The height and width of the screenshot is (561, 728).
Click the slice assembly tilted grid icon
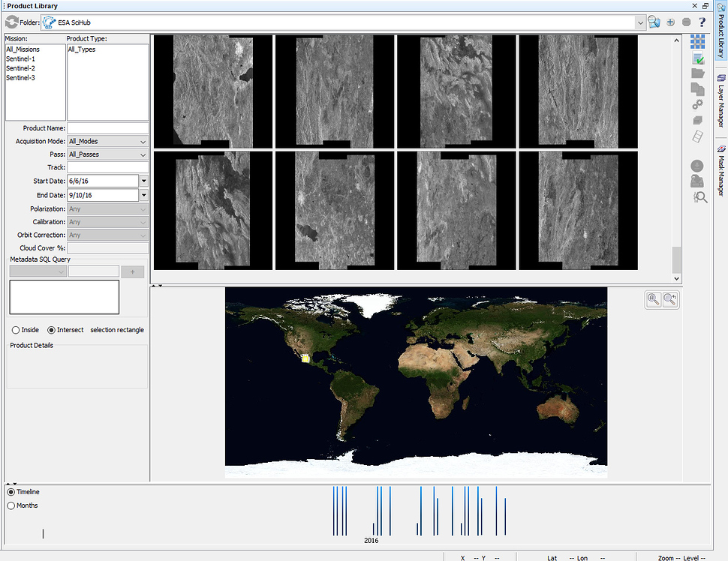[697, 136]
